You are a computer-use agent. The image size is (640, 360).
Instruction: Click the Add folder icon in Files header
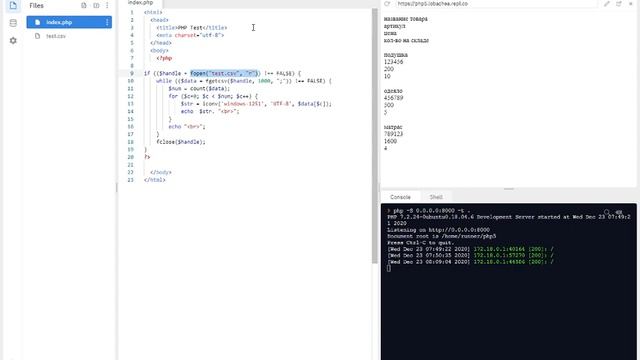click(96, 5)
